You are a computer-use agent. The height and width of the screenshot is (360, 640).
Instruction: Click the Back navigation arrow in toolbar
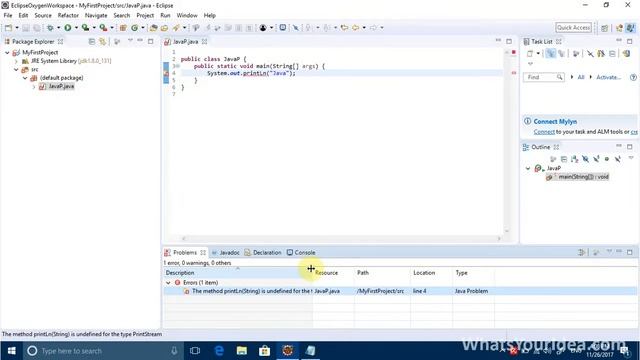click(356, 28)
